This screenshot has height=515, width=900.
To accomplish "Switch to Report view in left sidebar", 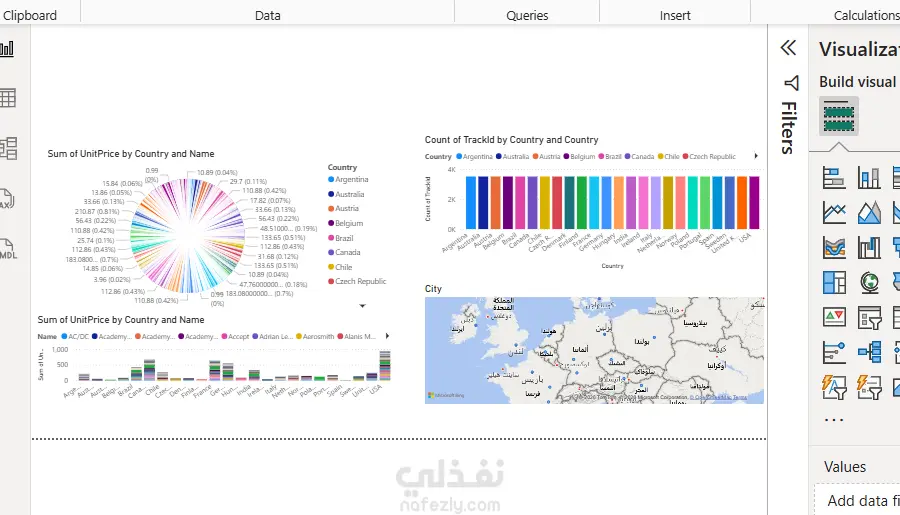I will pyautogui.click(x=7, y=49).
